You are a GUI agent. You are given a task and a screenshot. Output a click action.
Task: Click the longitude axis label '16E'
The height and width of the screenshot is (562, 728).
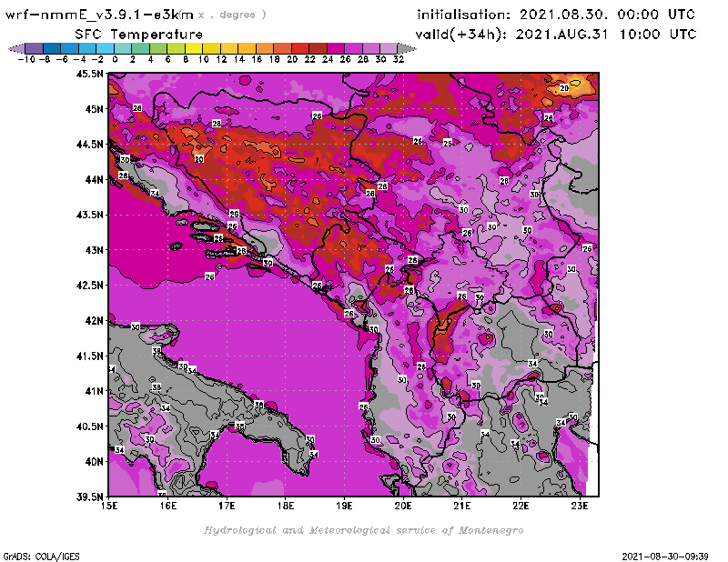(168, 506)
